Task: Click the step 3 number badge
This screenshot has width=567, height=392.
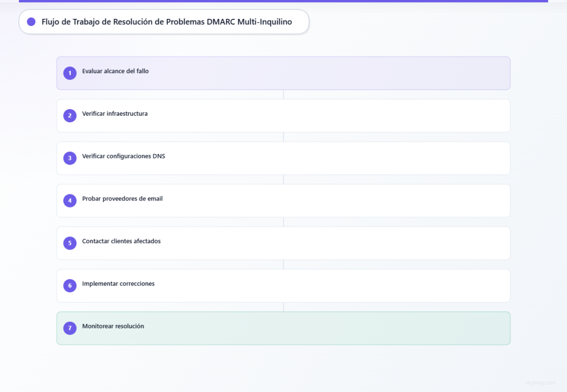Action: pos(70,158)
